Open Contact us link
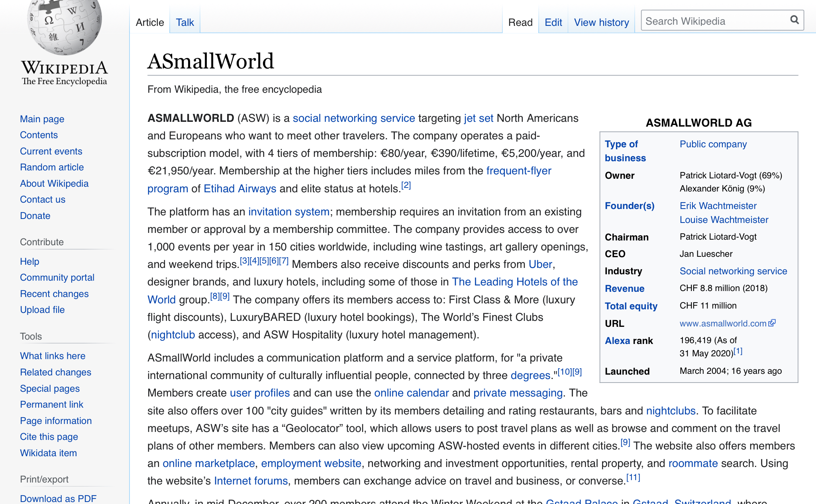Screen dimensions: 816x504 point(43,199)
